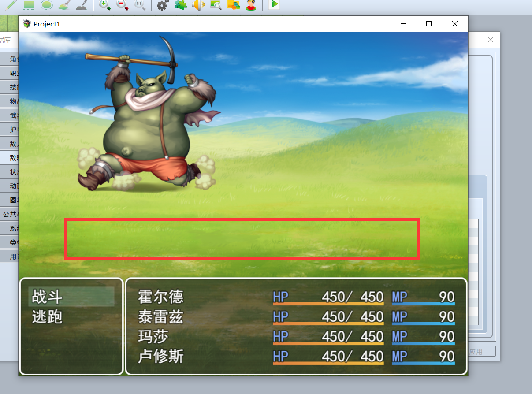Close the database window behind the game
This screenshot has height=394, width=532.
tap(491, 40)
